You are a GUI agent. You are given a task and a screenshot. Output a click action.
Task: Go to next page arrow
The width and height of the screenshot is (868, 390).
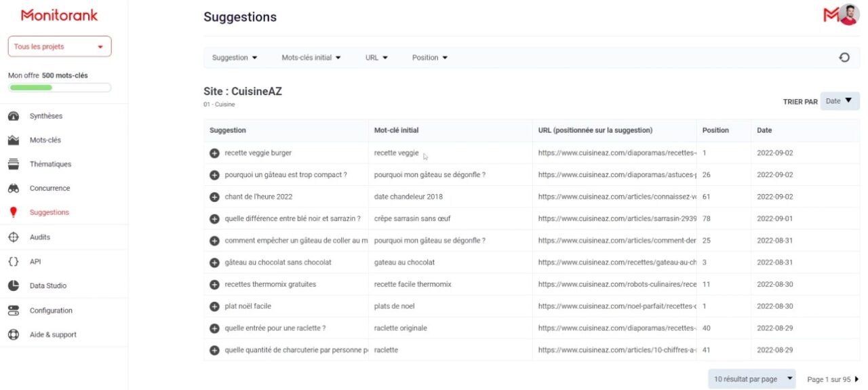(x=856, y=379)
